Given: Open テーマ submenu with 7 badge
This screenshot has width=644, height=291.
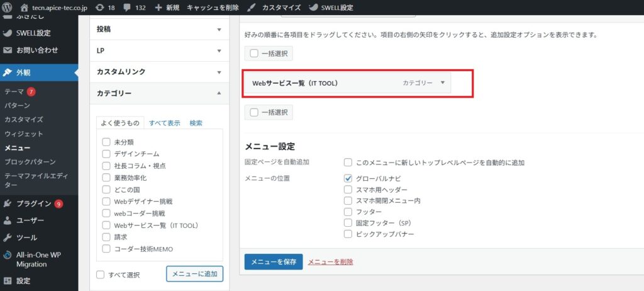Looking at the screenshot, I should click(x=19, y=92).
